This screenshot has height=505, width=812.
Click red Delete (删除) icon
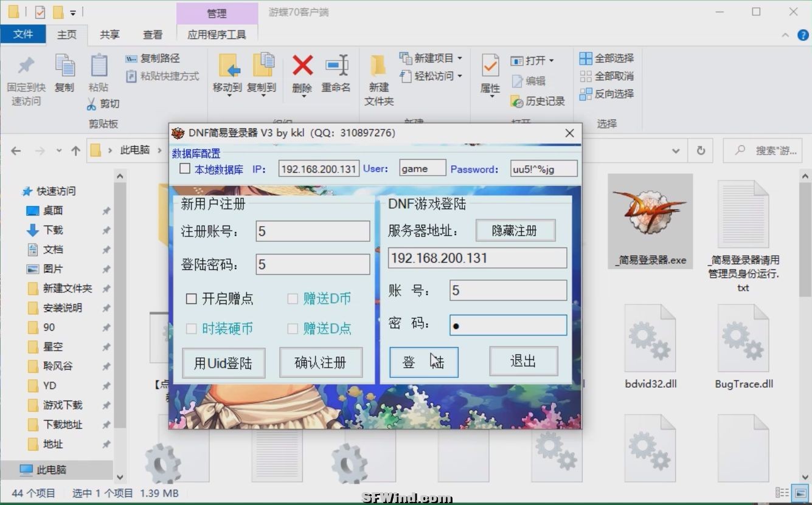[x=302, y=66]
